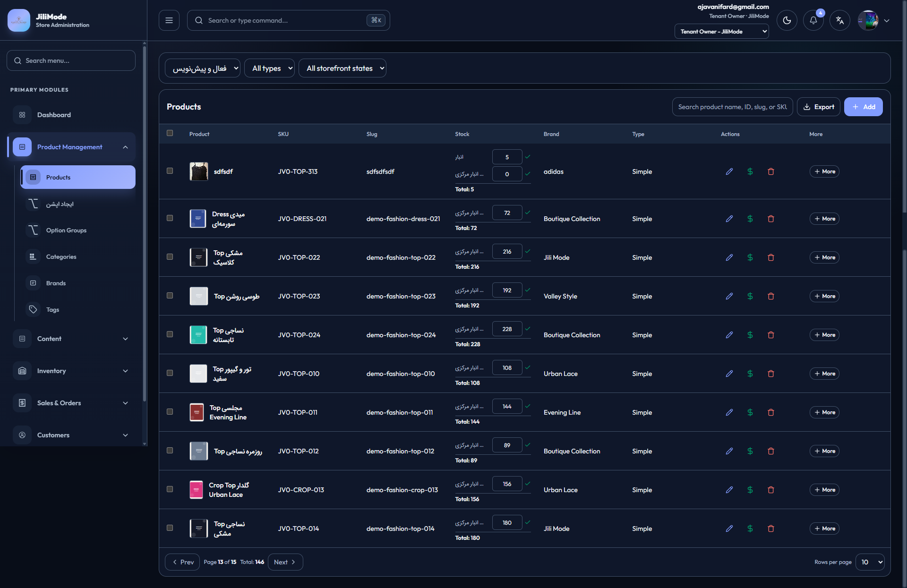This screenshot has width=907, height=588.
Task: Go to the Next page
Action: click(x=285, y=562)
